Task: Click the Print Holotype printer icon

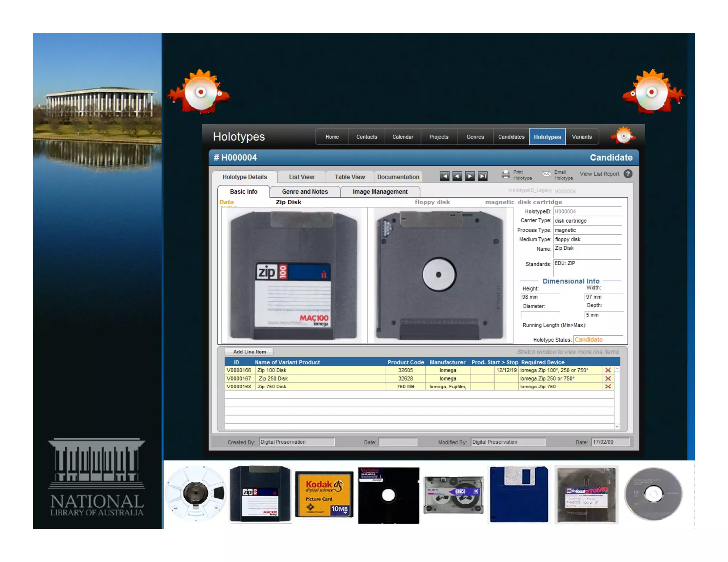Action: pos(505,174)
